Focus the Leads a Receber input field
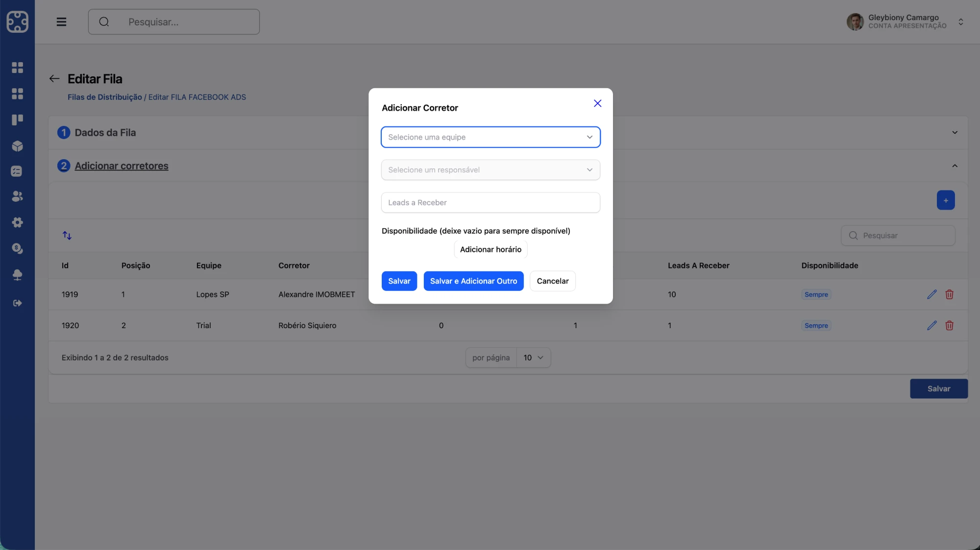The image size is (980, 550). tap(490, 203)
